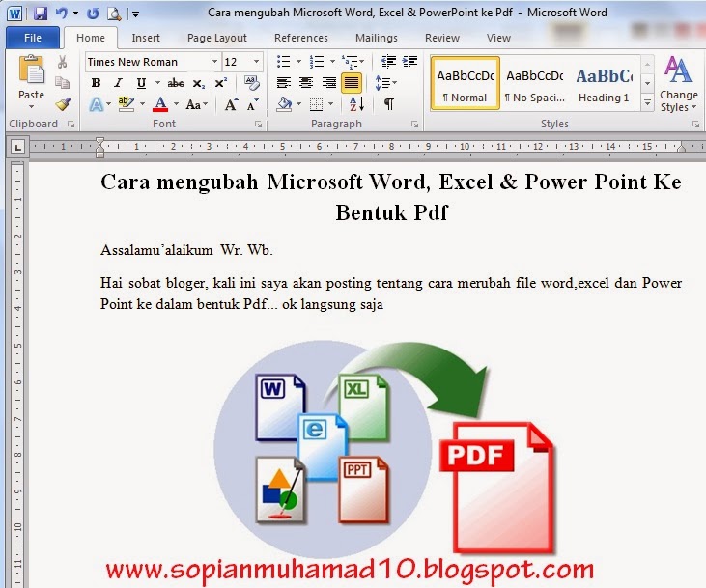
Task: Click the Bullets list icon
Action: pos(284,61)
